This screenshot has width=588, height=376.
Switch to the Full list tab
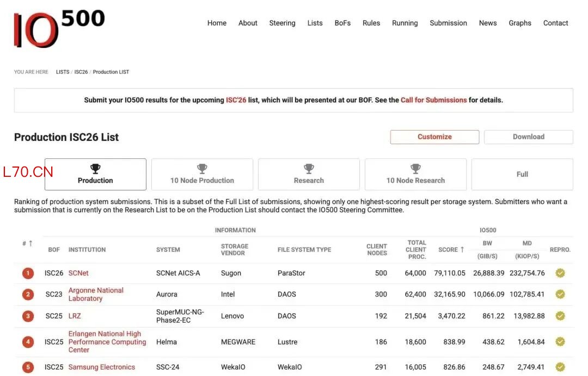click(x=522, y=174)
